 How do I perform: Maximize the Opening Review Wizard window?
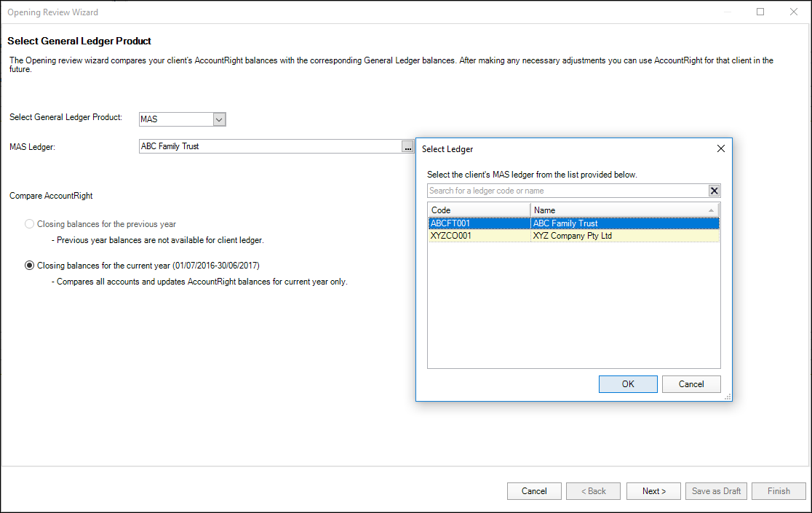pyautogui.click(x=760, y=12)
